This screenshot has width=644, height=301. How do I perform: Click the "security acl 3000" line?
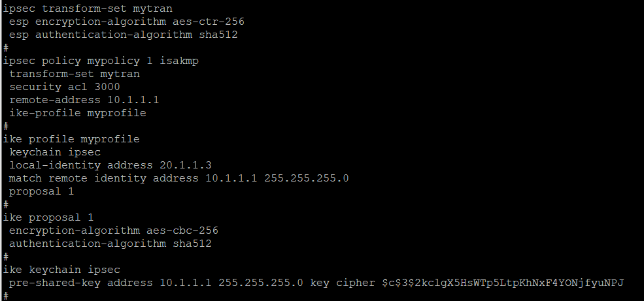[64, 87]
